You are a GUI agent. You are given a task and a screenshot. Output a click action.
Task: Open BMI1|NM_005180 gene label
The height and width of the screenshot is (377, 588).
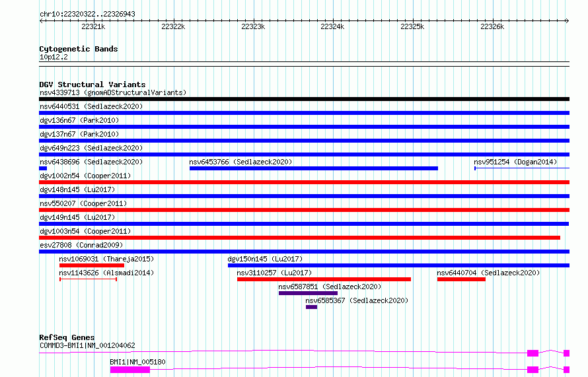pos(137,362)
